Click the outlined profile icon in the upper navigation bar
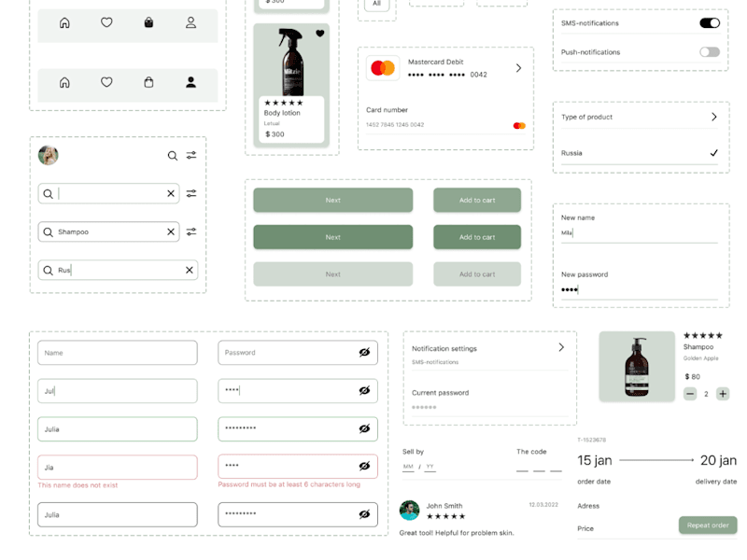The height and width of the screenshot is (560, 747). (x=191, y=22)
